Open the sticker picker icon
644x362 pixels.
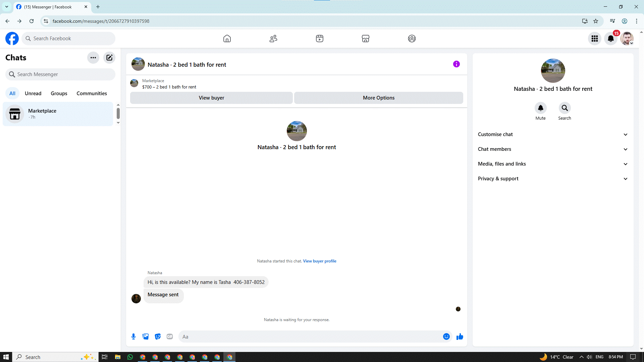[x=158, y=337]
